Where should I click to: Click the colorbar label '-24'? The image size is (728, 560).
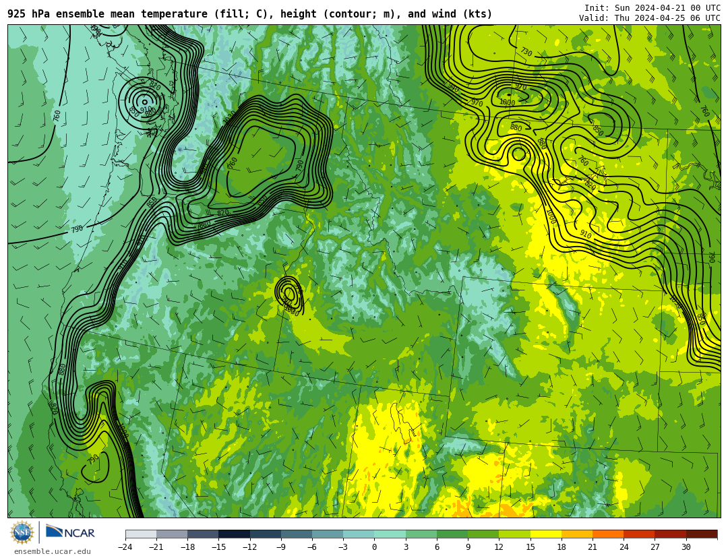(x=125, y=547)
